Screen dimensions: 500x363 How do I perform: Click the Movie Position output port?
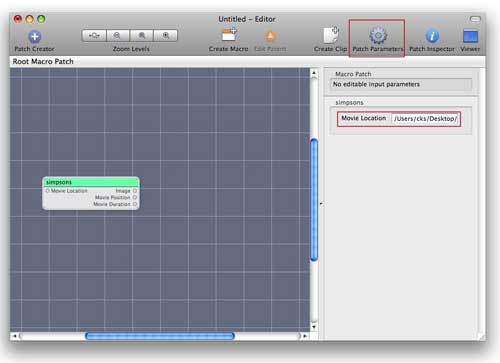click(135, 197)
